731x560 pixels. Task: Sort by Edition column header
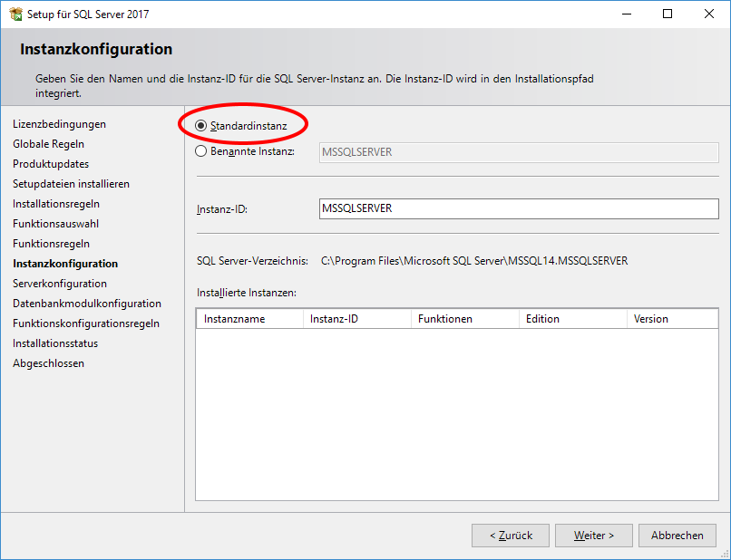(573, 319)
